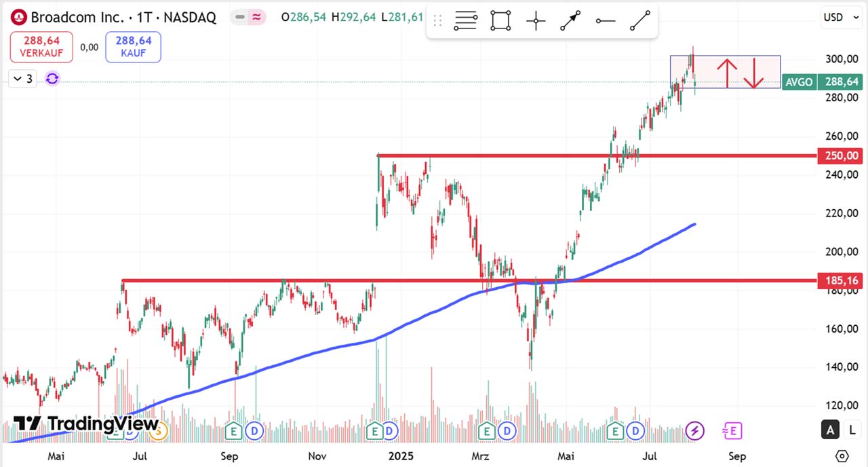Expand the indicators legend showing 3
Viewport: 868px width, 467px height.
point(24,79)
